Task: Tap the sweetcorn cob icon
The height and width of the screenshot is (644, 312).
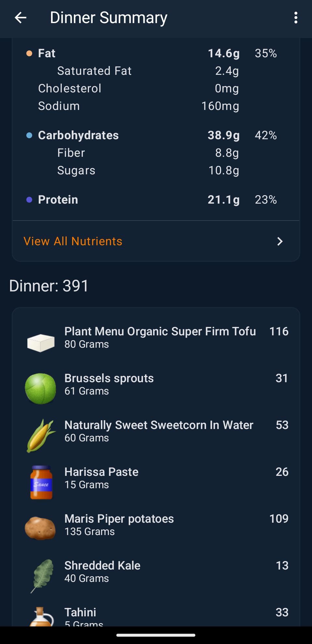Action: coord(41,436)
